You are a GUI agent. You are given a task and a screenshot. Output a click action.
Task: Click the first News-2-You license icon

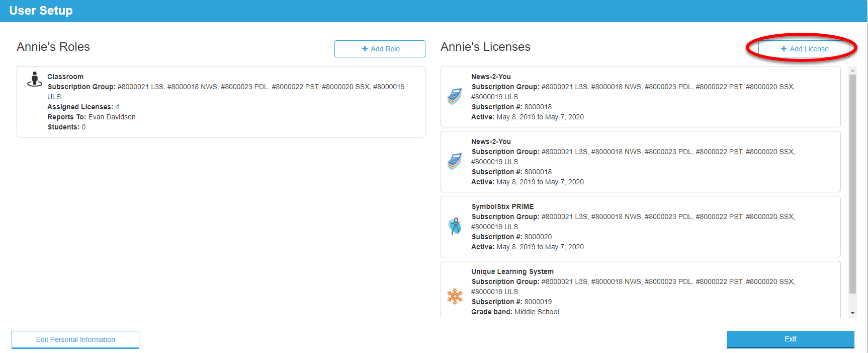(455, 96)
